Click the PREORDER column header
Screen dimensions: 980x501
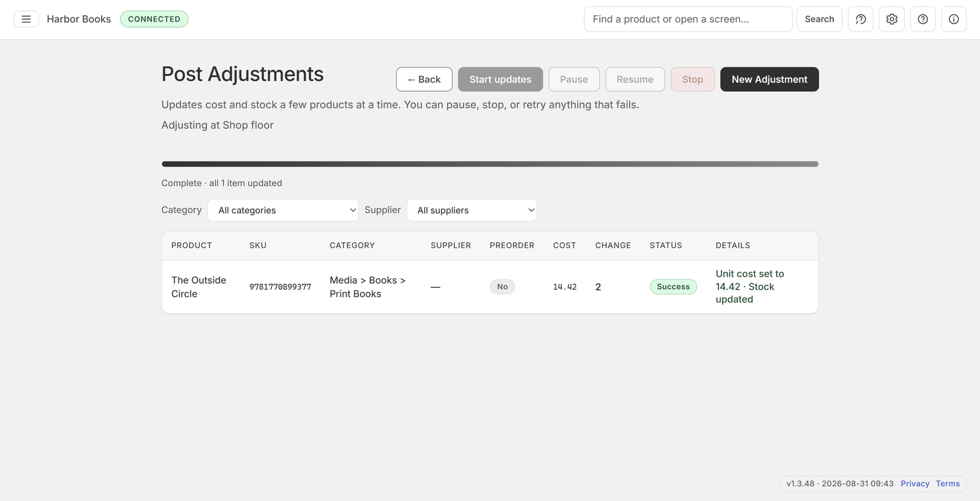pyautogui.click(x=512, y=246)
